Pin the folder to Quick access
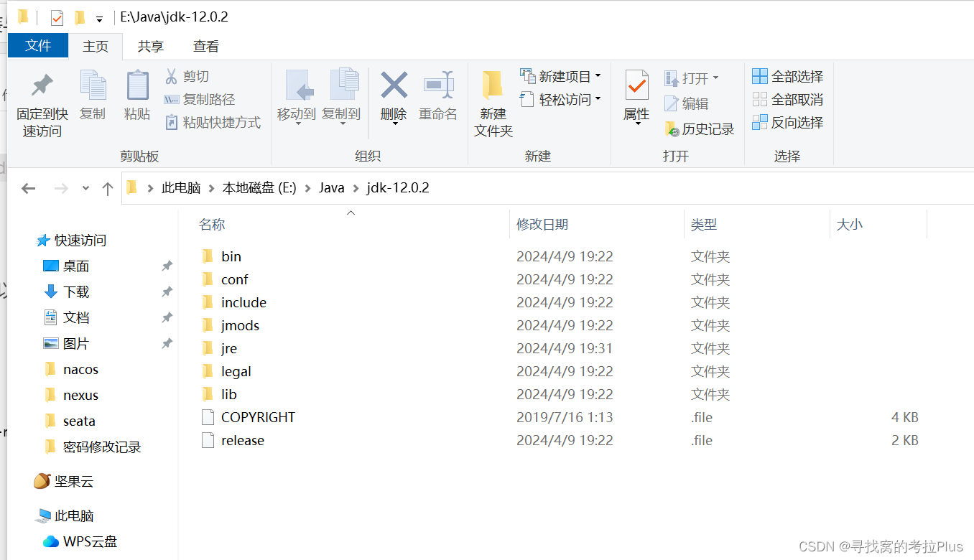This screenshot has height=560, width=974. [42, 104]
